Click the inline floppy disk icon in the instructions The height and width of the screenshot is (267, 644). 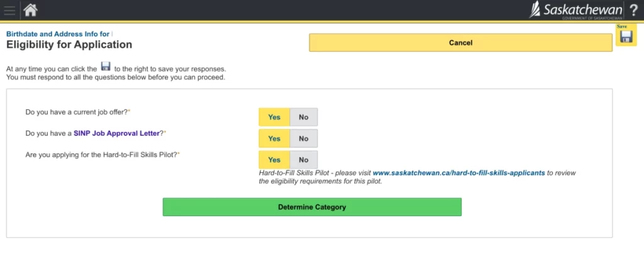[106, 67]
